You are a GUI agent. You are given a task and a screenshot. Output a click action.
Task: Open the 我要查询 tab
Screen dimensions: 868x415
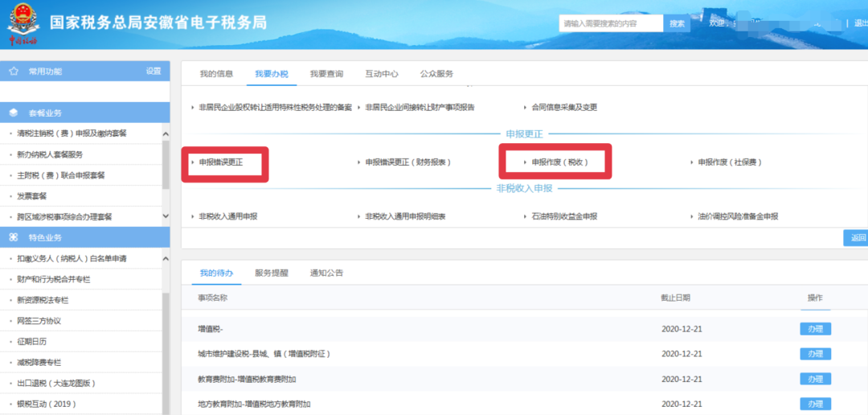coord(326,74)
